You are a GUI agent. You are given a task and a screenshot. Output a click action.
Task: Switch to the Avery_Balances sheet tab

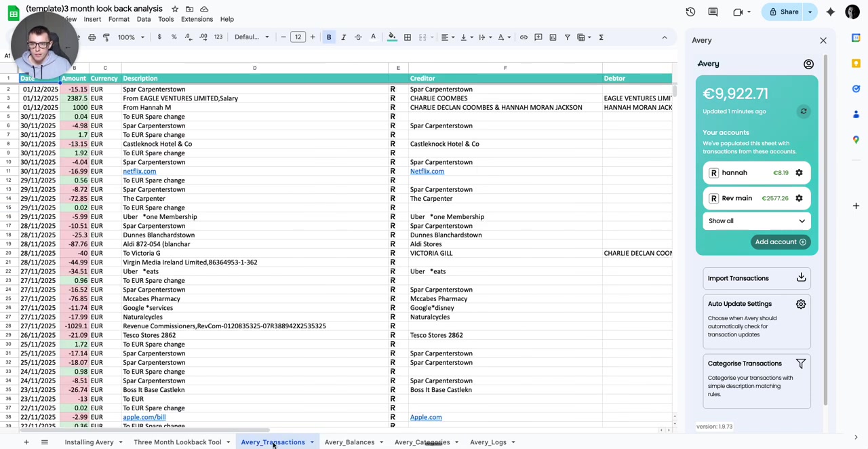(x=349, y=442)
